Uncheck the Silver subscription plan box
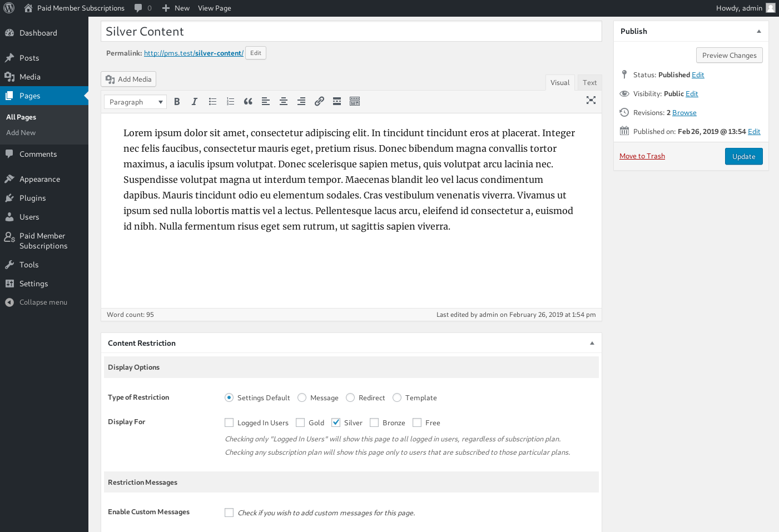779x532 pixels. click(x=336, y=422)
